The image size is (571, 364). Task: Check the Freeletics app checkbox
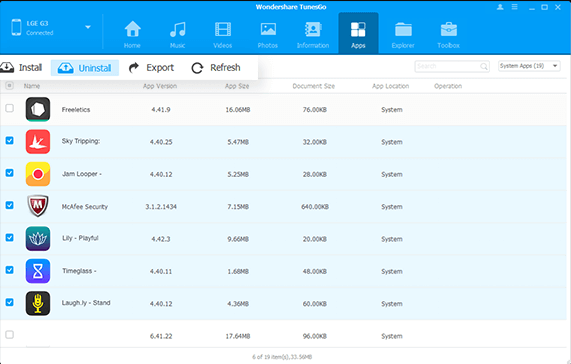click(9, 108)
